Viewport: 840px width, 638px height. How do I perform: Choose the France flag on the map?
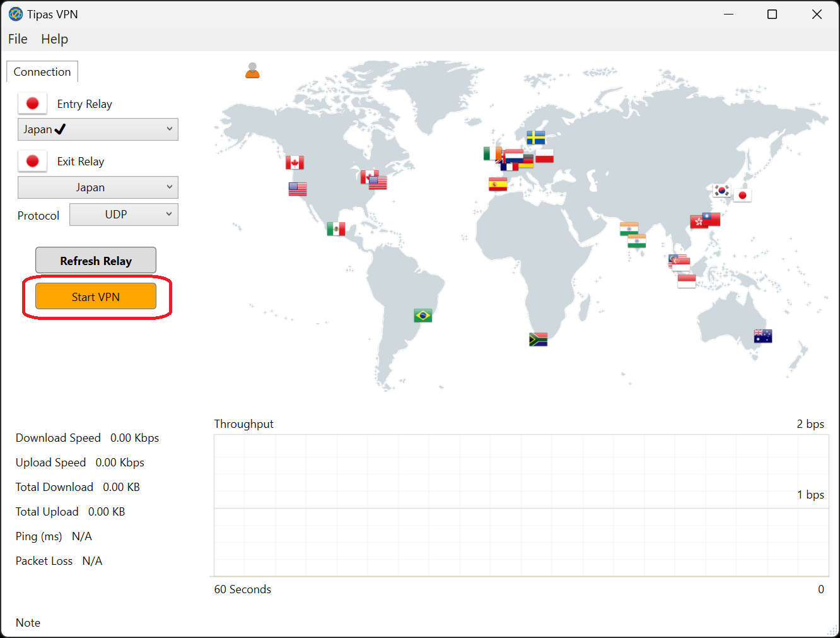[508, 167]
